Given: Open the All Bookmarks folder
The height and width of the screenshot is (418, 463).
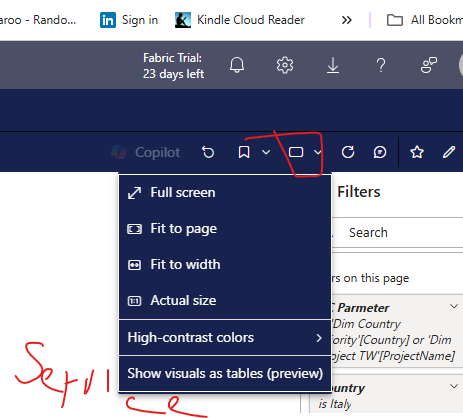Looking at the screenshot, I should (x=425, y=20).
